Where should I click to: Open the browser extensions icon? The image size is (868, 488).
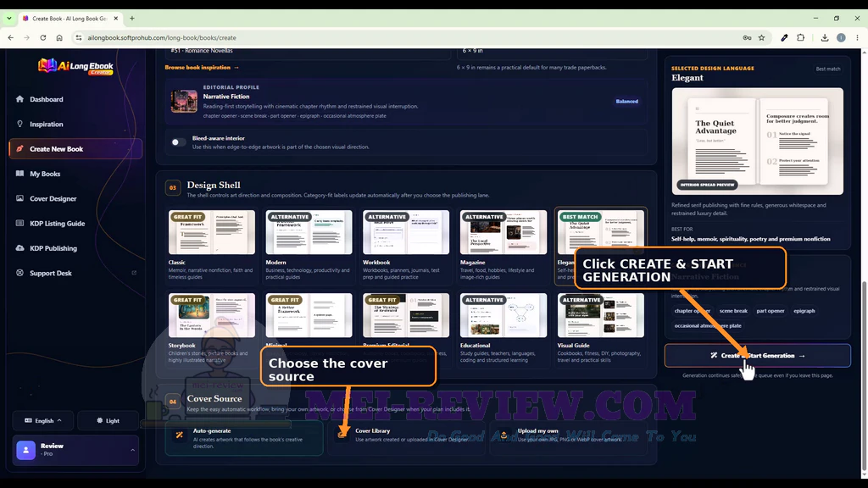click(800, 37)
